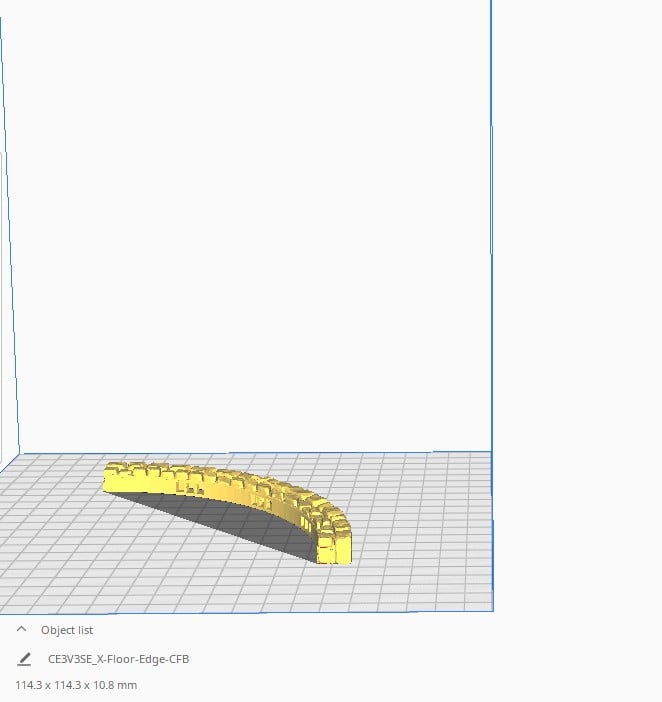
Task: Select the CE3V3SE_X-Floor-Edge-CFB job name
Action: [x=118, y=659]
